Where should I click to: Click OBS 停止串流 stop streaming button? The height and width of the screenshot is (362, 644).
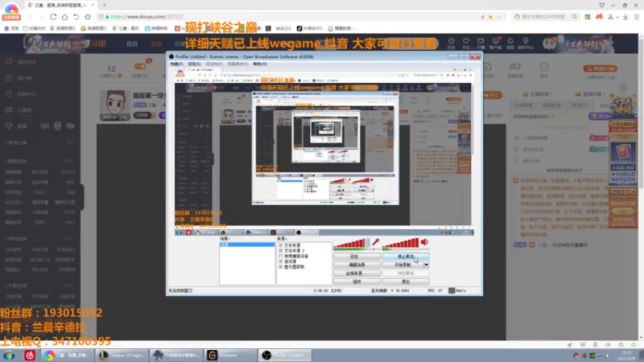click(x=406, y=257)
